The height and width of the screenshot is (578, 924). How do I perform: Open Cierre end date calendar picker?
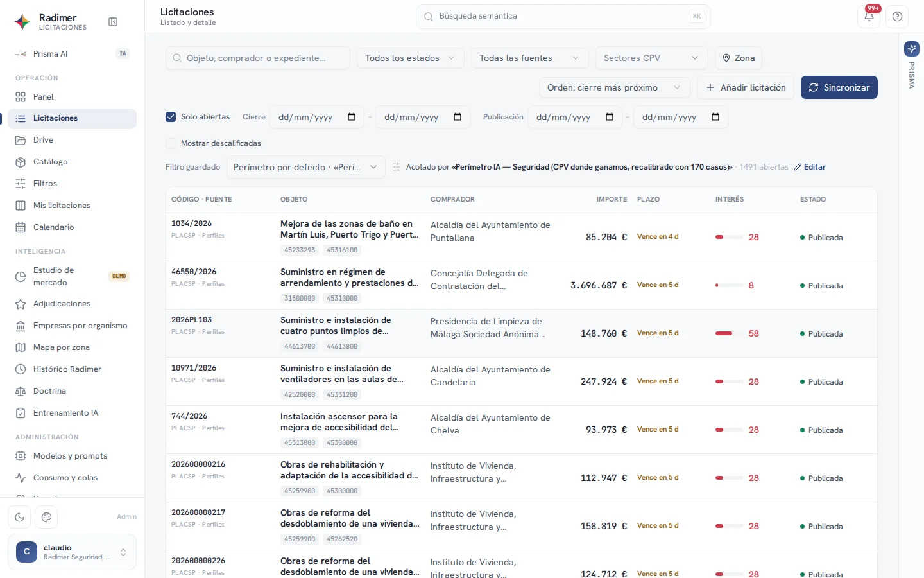[458, 117]
